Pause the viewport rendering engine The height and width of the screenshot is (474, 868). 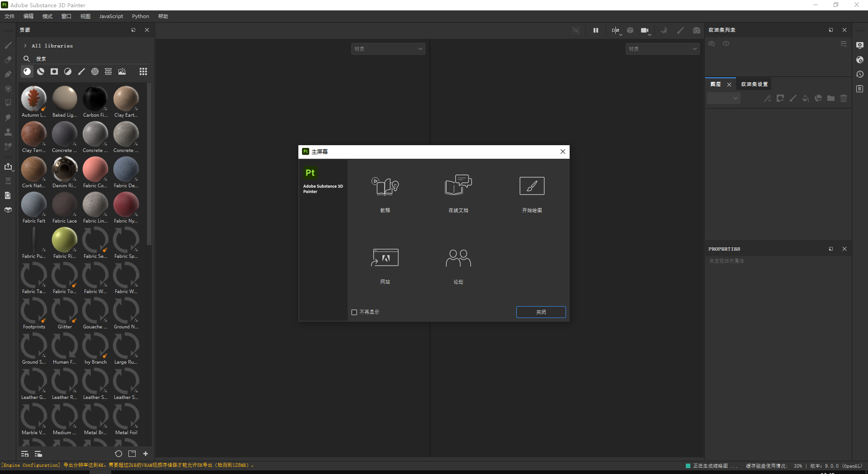click(595, 30)
